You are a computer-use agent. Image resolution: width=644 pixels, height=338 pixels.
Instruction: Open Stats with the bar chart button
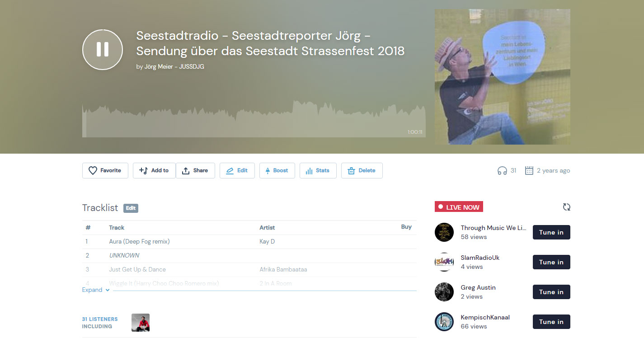pyautogui.click(x=318, y=170)
